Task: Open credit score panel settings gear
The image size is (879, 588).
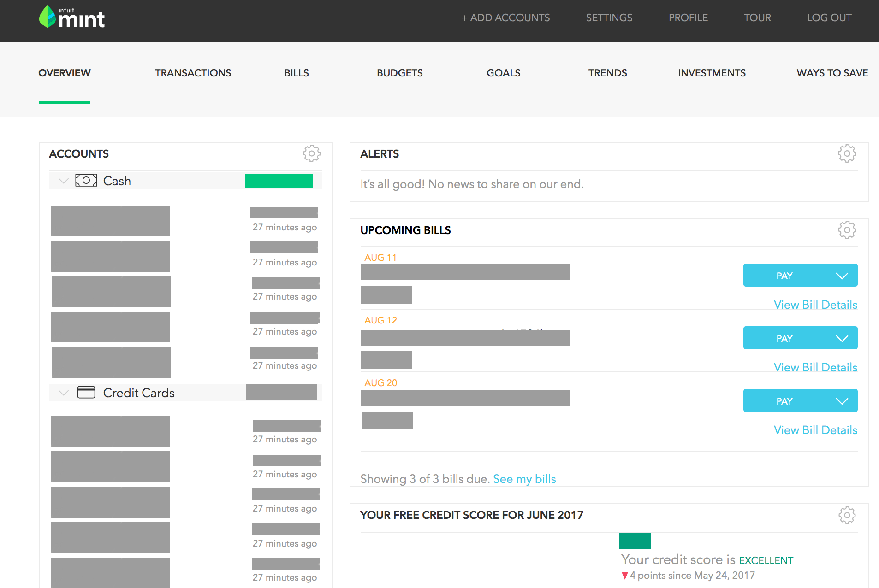Action: coord(847,515)
